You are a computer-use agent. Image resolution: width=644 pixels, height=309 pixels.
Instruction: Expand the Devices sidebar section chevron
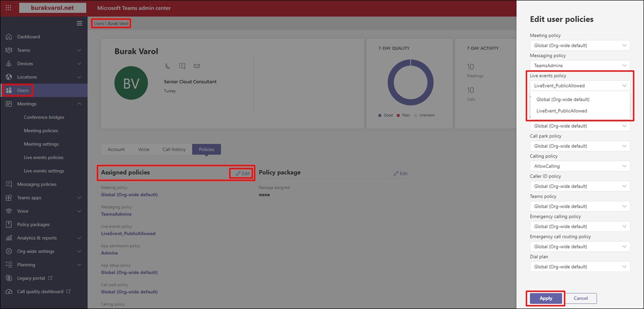(x=79, y=64)
